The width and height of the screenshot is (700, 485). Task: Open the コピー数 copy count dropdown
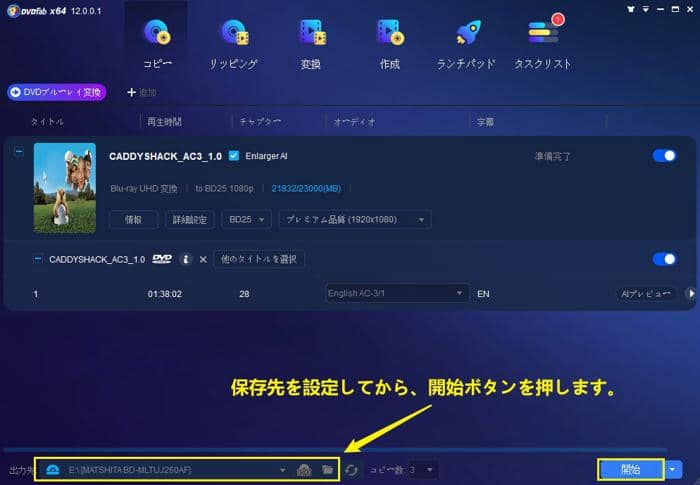tap(423, 470)
